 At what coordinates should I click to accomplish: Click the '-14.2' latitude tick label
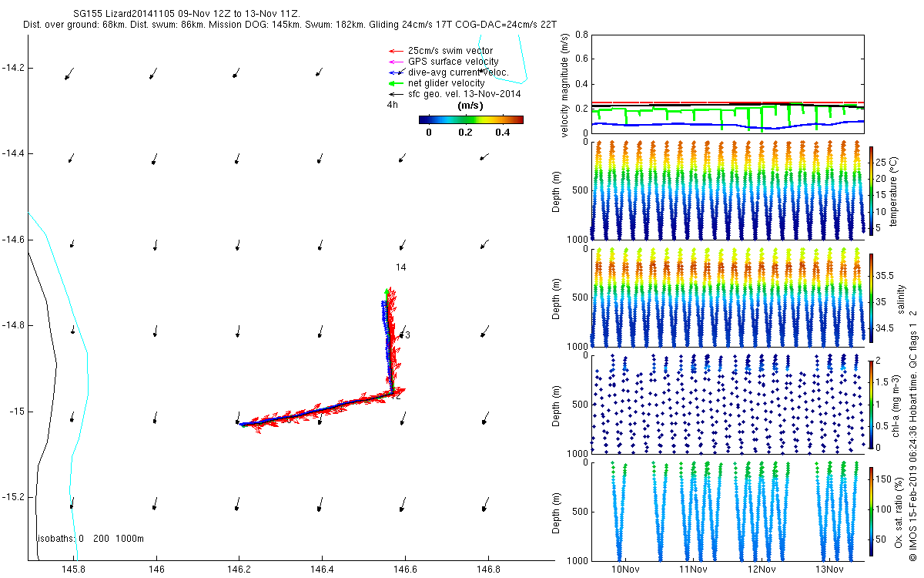pos(12,68)
